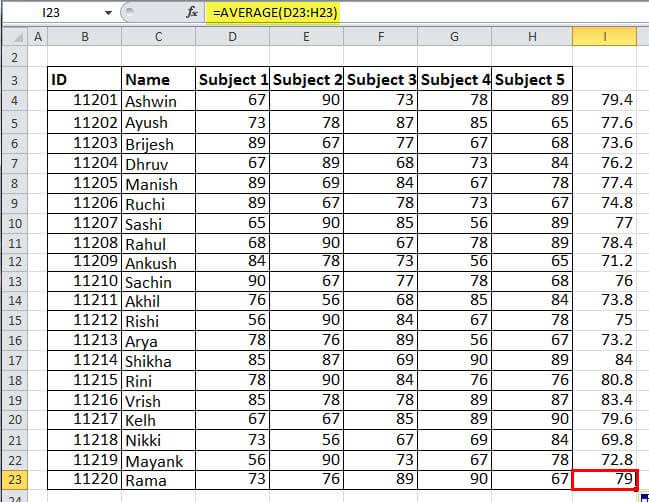
Task: Select column H header
Action: (532, 37)
